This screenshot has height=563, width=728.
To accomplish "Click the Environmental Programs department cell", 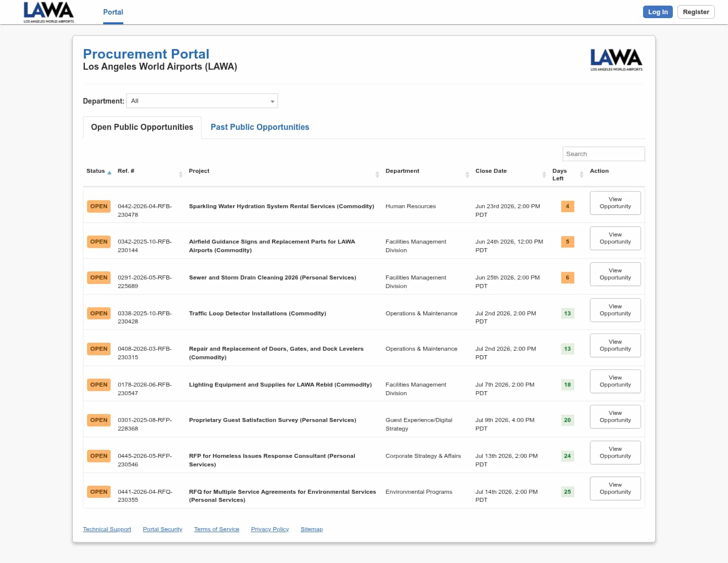I will click(x=419, y=492).
